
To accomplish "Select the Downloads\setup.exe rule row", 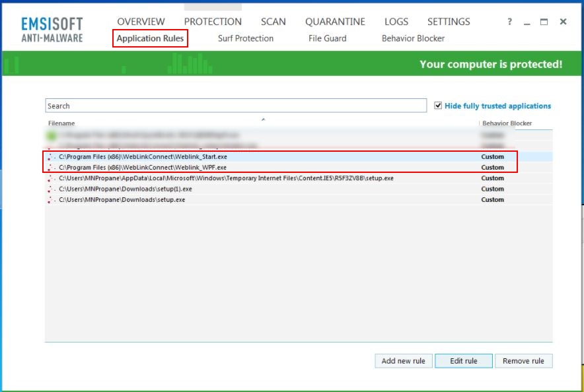I will coord(299,200).
